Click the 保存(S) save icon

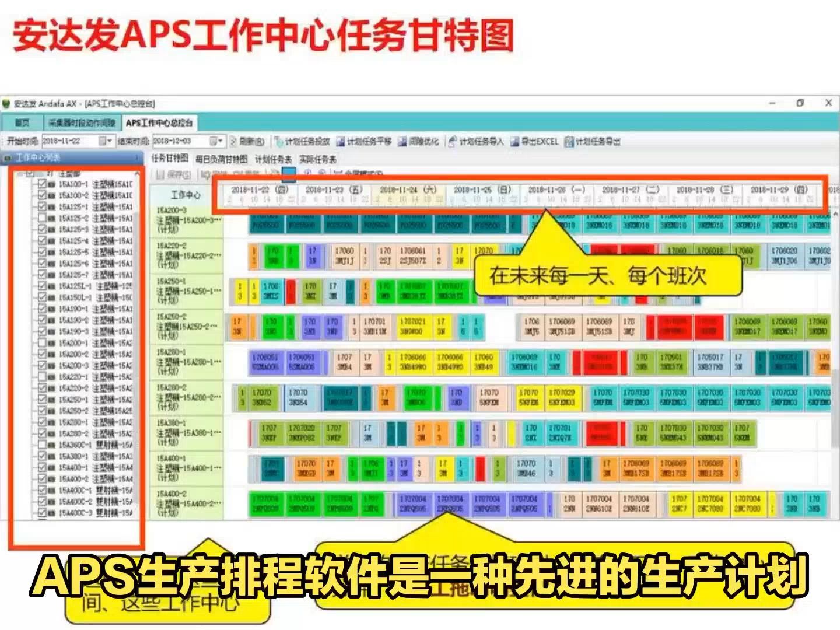click(160, 174)
